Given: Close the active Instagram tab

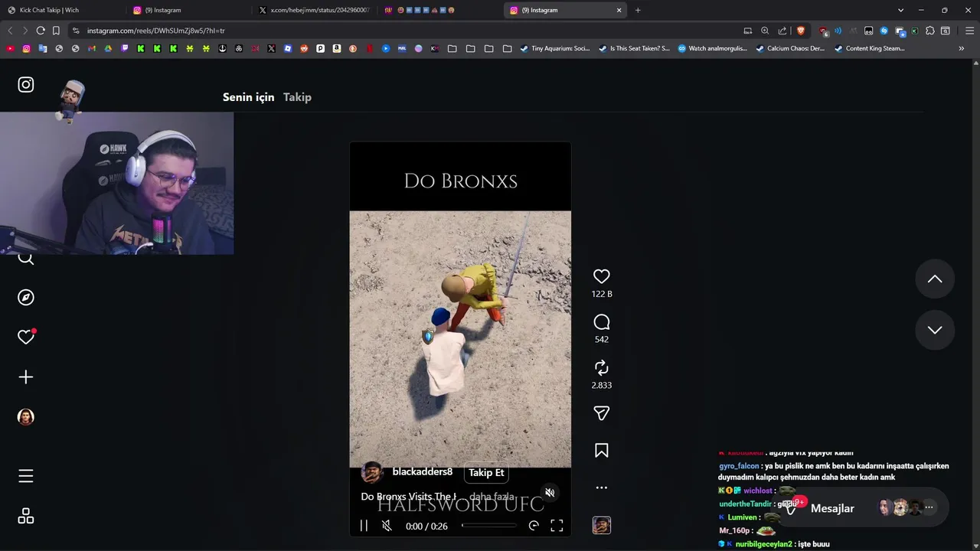Looking at the screenshot, I should (x=619, y=10).
